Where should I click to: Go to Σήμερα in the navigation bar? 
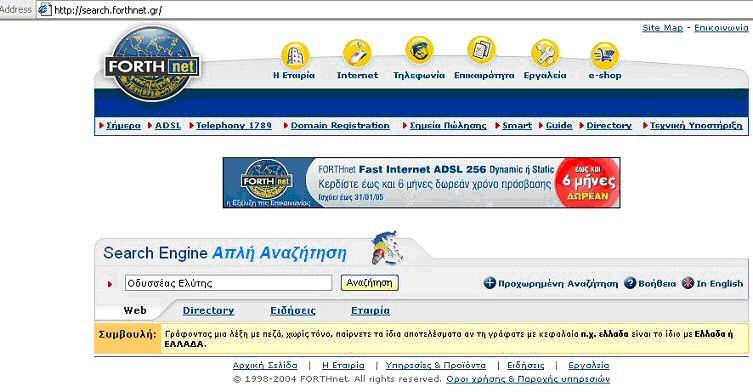(x=123, y=125)
